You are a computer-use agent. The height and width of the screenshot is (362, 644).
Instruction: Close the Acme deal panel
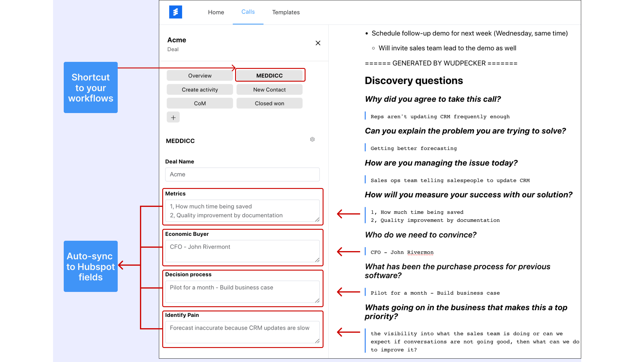[318, 43]
